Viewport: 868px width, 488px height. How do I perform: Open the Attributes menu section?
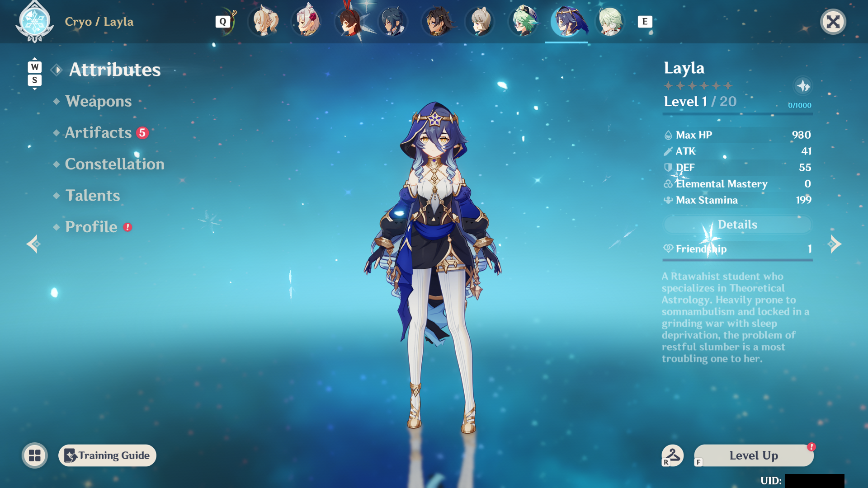(x=115, y=70)
